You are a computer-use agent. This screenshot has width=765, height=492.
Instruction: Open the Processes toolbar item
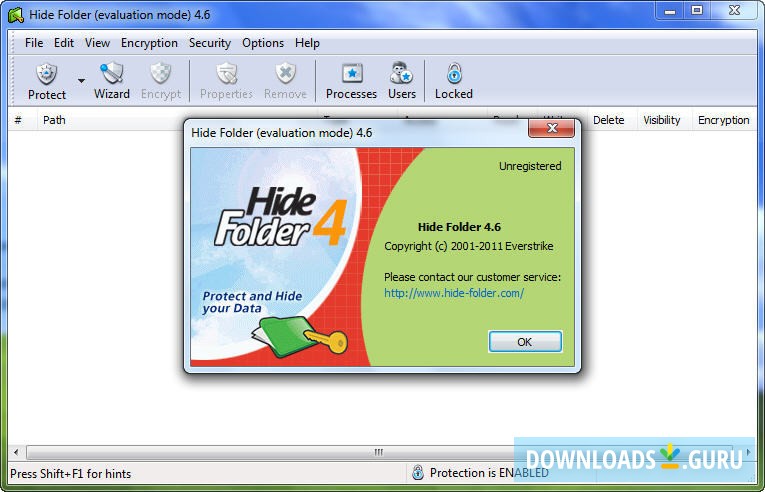pyautogui.click(x=351, y=81)
